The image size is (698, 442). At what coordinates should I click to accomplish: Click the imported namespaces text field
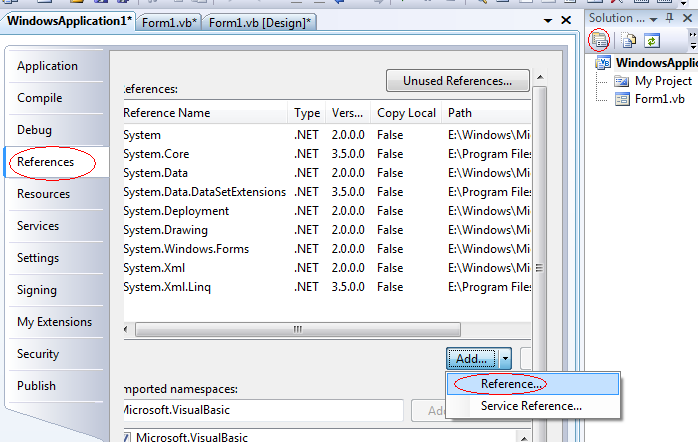click(262, 411)
